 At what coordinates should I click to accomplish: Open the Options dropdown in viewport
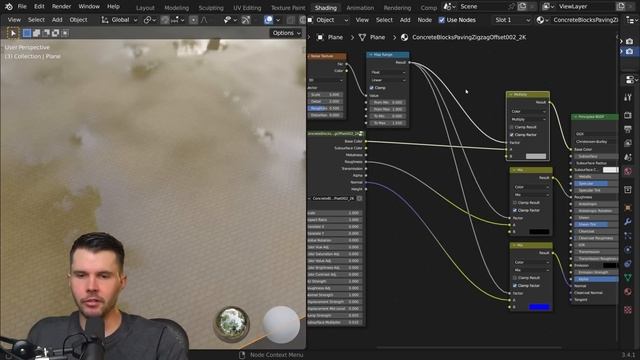(x=286, y=33)
